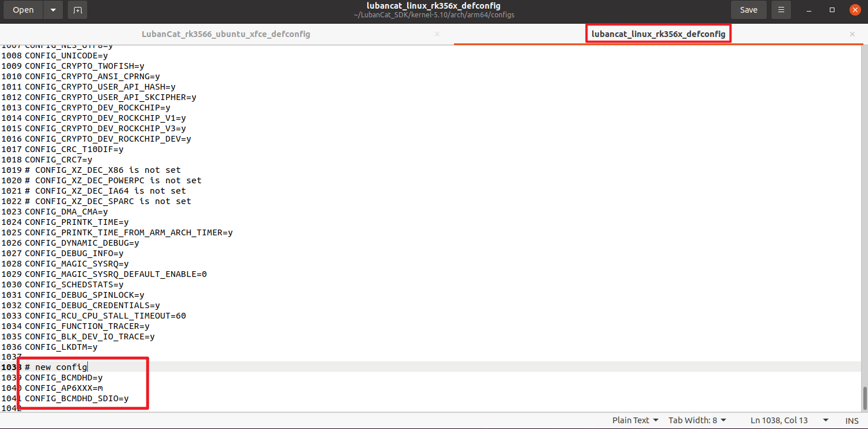Open the Ln 1038, Col 13 position dropdown
The width and height of the screenshot is (868, 429).
click(789, 420)
